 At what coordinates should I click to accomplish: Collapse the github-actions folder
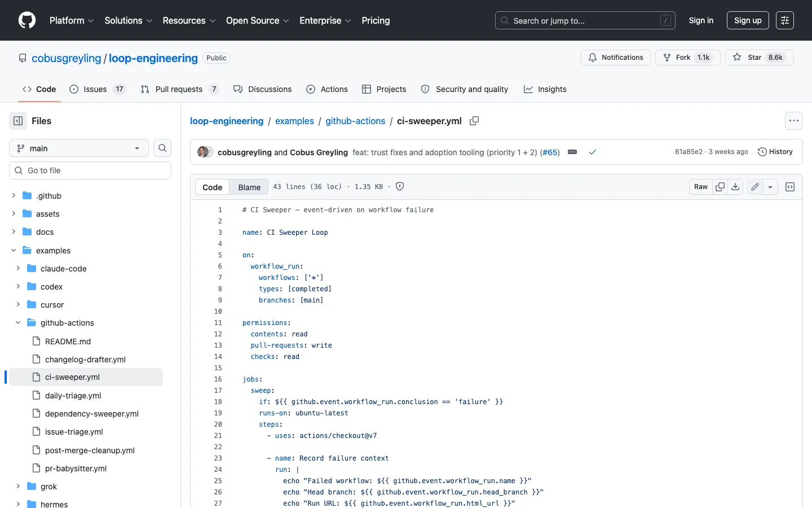click(18, 323)
